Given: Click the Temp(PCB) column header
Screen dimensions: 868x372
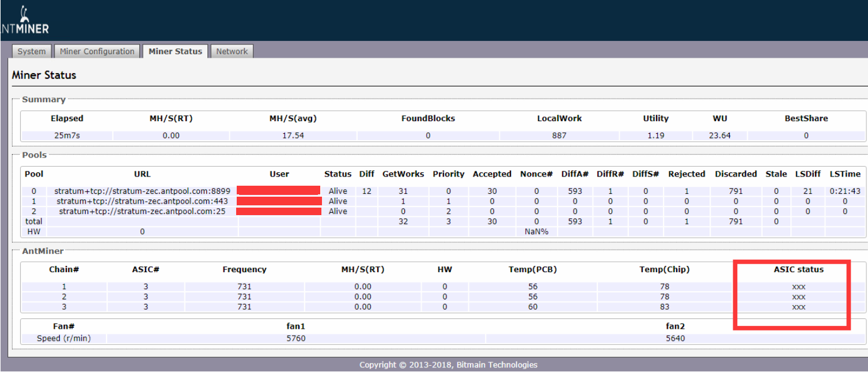Looking at the screenshot, I should 533,269.
